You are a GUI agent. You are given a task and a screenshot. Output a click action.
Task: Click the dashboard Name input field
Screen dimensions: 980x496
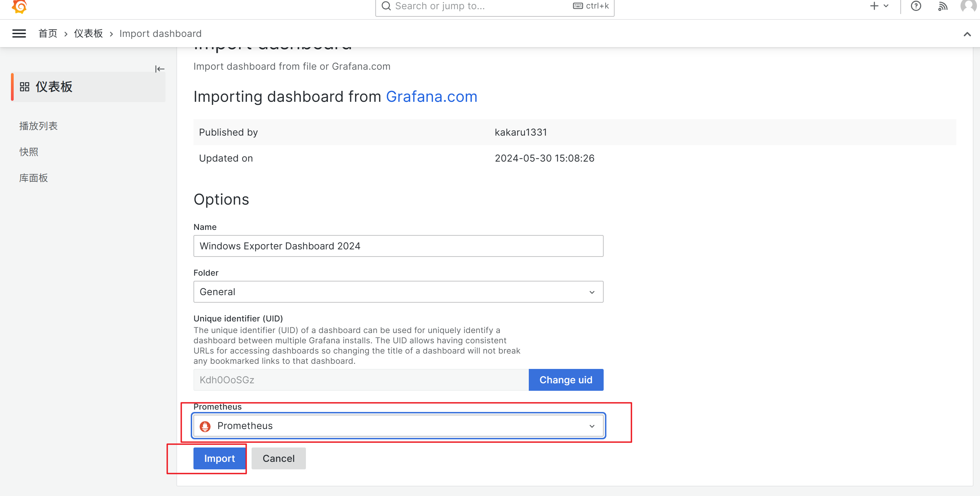pos(398,246)
